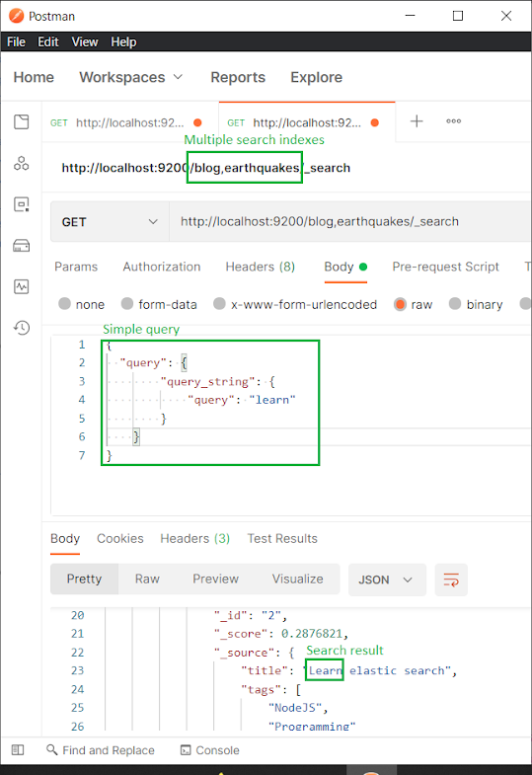Open the APIs sidebar icon
Image resolution: width=532 pixels, height=775 pixels.
click(22, 163)
